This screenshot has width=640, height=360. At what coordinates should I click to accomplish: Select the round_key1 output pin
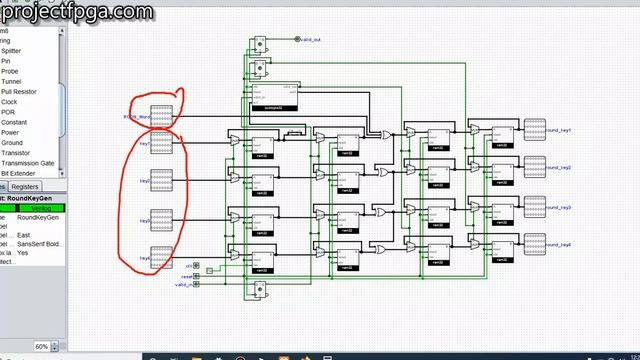click(535, 130)
